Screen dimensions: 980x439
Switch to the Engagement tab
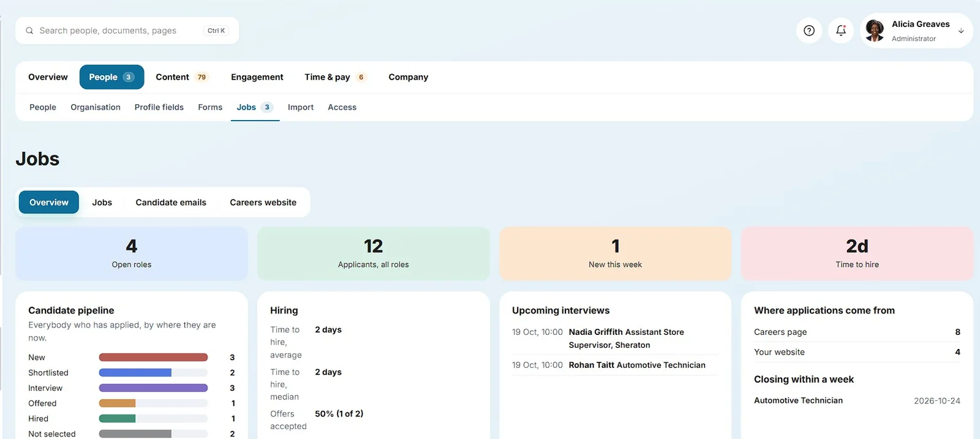257,77
